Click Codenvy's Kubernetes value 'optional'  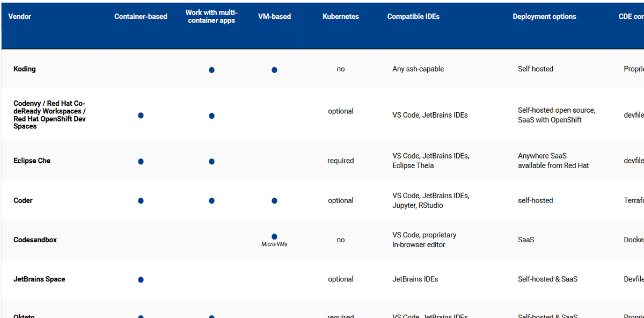click(x=341, y=111)
